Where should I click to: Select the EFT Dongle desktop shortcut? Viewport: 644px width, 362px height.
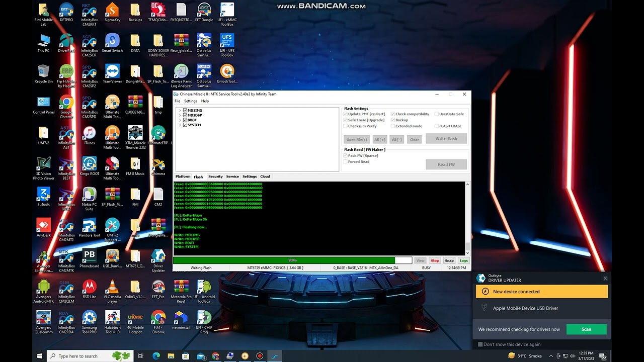coord(204,13)
